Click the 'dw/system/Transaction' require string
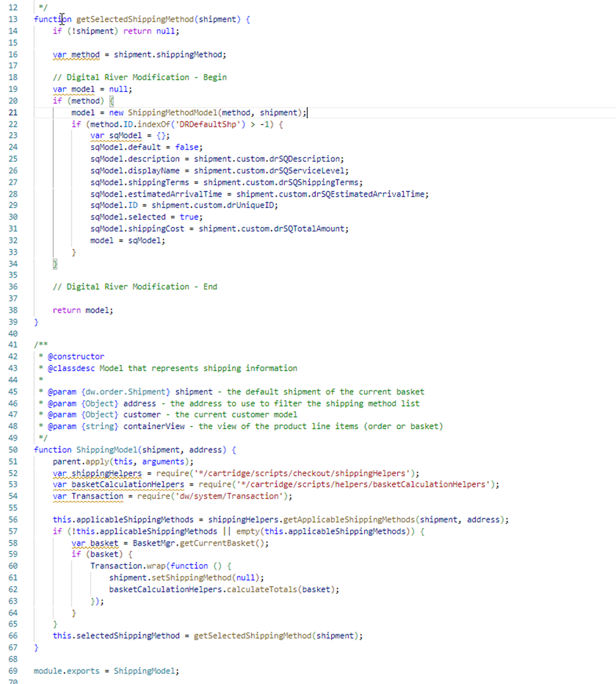 click(x=233, y=496)
